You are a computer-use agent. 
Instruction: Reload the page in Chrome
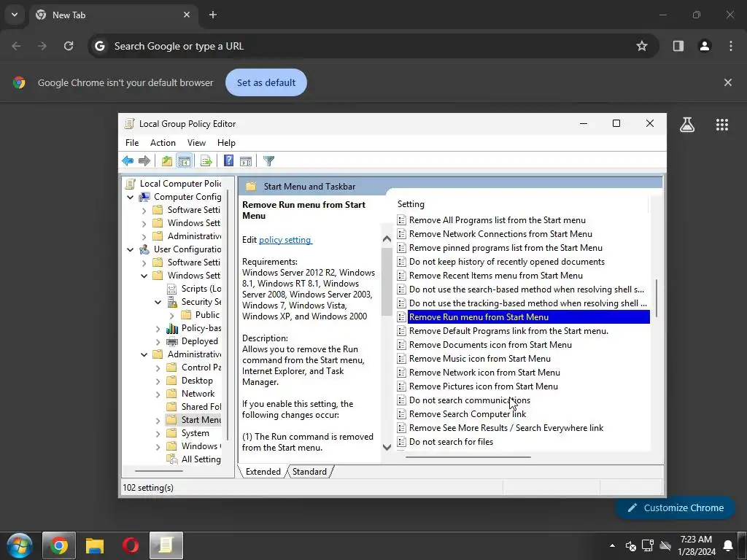pos(69,46)
